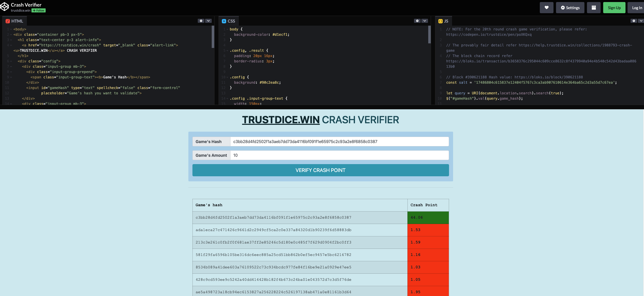Collapse the body tag fold arrow in HTML
The height and width of the screenshot is (296, 644).
pos(11,29)
